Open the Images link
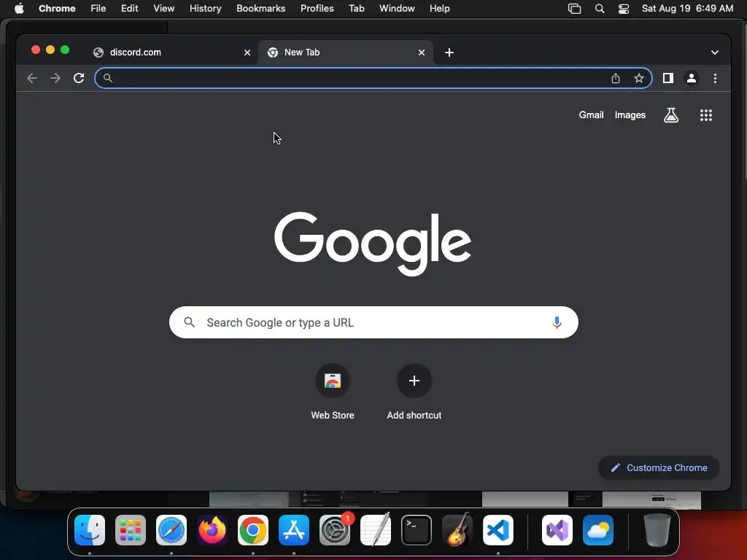 (x=630, y=114)
